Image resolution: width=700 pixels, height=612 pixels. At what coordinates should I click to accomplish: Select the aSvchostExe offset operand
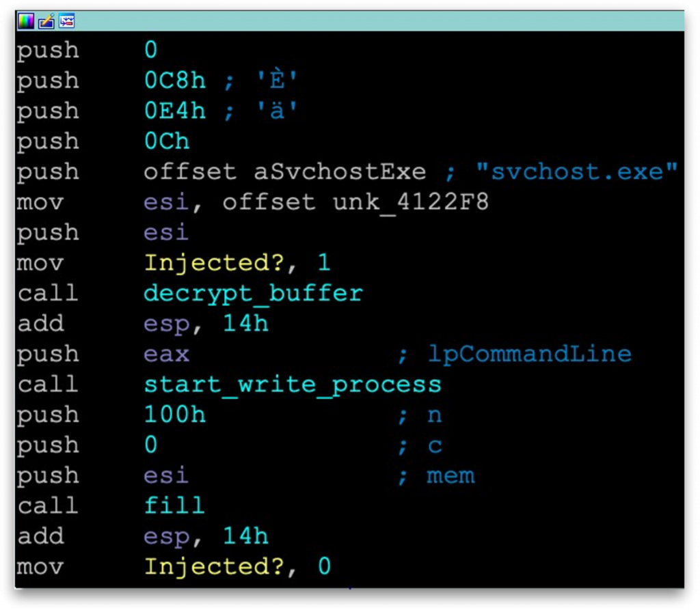(x=340, y=171)
